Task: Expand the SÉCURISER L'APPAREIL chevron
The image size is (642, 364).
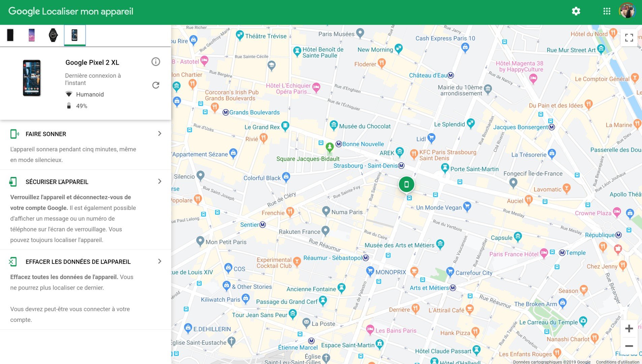Action: click(160, 182)
